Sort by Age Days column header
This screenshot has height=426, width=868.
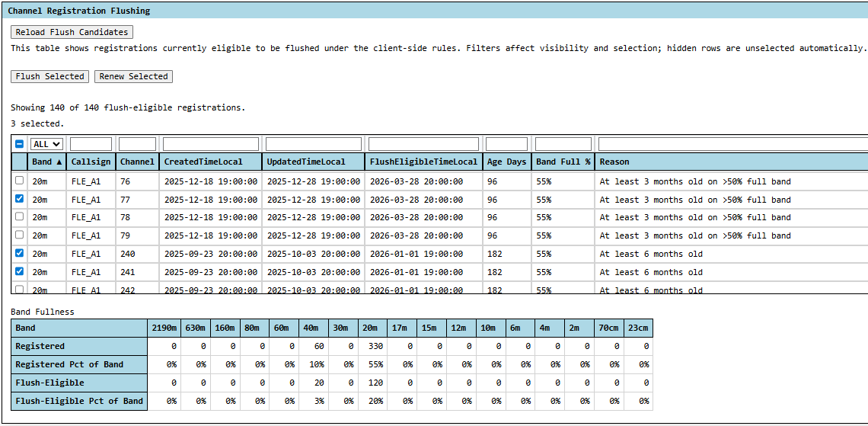506,162
